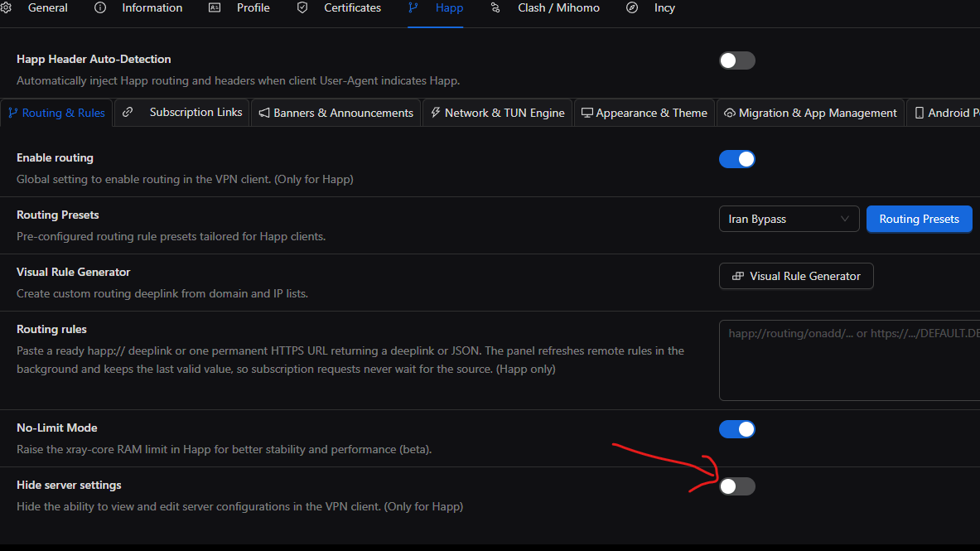The width and height of the screenshot is (980, 551).
Task: Click the Happ Header Auto-Detection heading
Action: [x=94, y=59]
